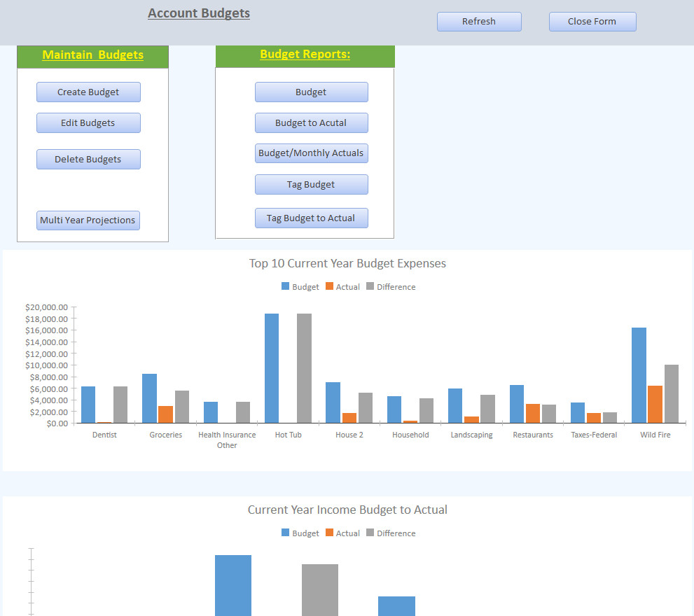Image resolution: width=694 pixels, height=616 pixels.
Task: Click the $10,000.00 axis value
Action: pyautogui.click(x=46, y=365)
